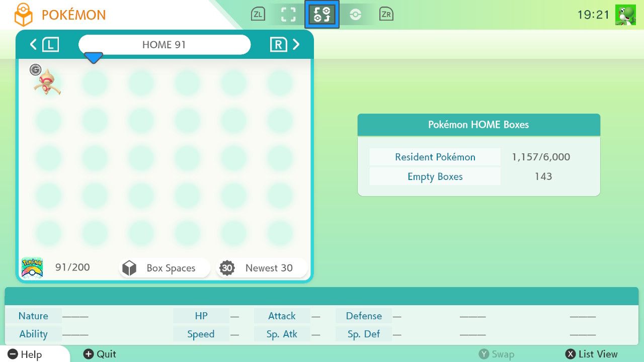Open Box Spaces view
Viewport: 644px width, 362px height.
165,268
